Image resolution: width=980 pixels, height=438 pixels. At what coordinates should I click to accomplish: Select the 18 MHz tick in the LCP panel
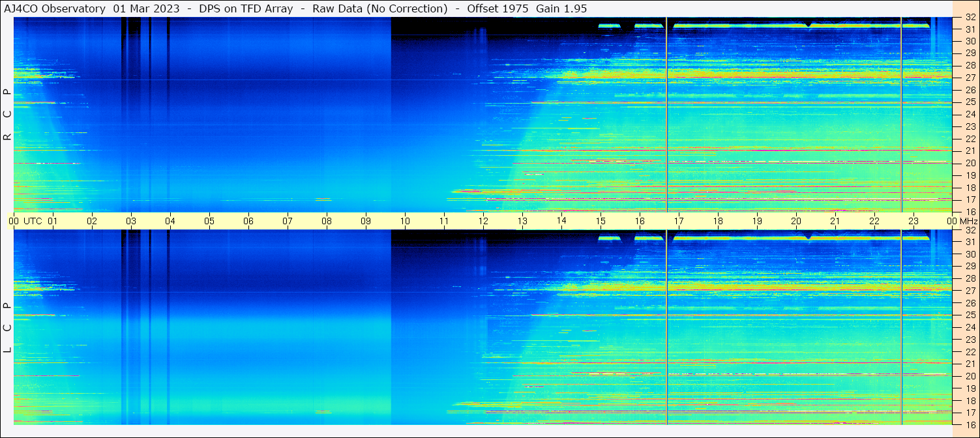(970, 400)
